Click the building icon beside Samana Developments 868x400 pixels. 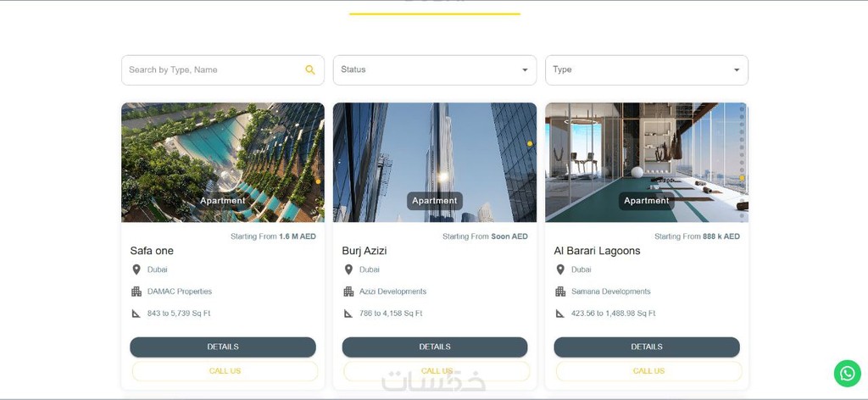[560, 292]
